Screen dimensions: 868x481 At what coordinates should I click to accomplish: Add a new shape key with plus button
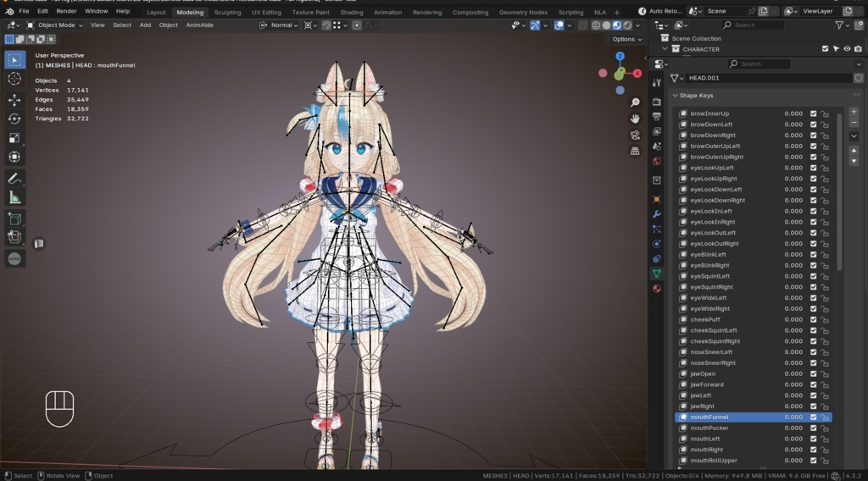tap(854, 112)
